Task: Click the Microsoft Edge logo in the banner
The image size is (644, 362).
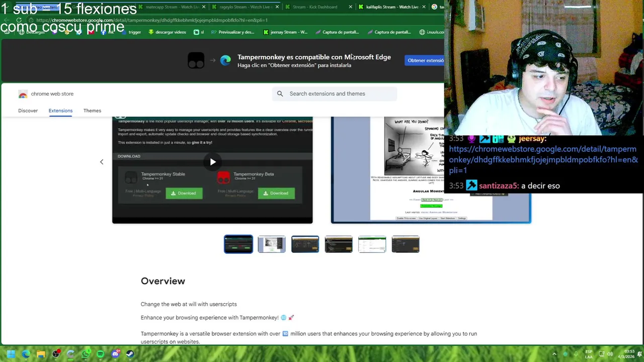Action: (x=225, y=60)
